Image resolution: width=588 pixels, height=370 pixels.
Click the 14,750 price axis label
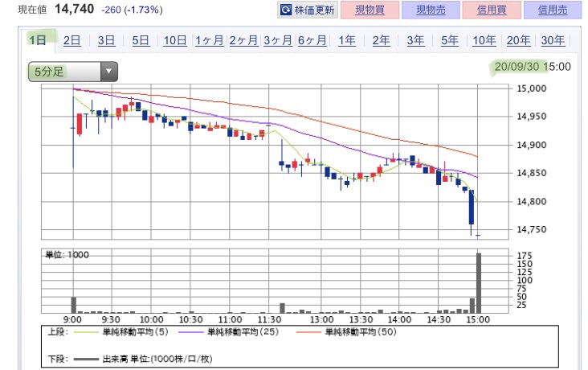pos(532,229)
